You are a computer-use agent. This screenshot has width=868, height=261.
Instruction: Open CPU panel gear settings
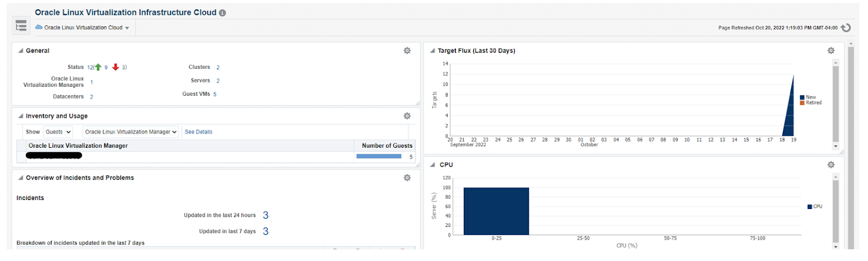click(x=831, y=165)
